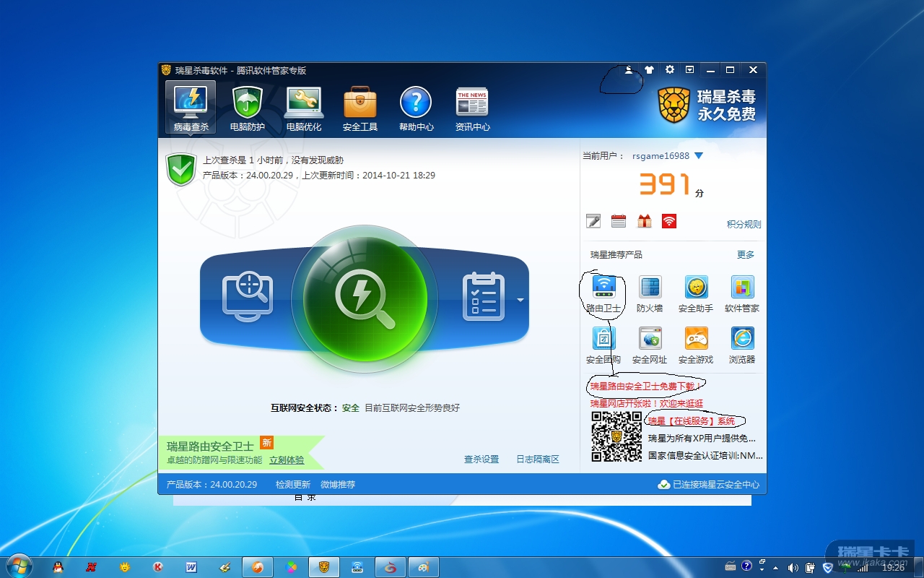Screen dimensions: 924x578
Task: Click 检测更新 in the status bar
Action: coord(293,485)
